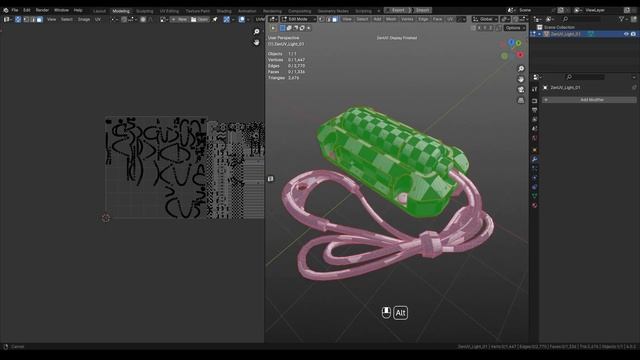Click the properties editor search field
This screenshot has height=360, width=640.
(585, 77)
